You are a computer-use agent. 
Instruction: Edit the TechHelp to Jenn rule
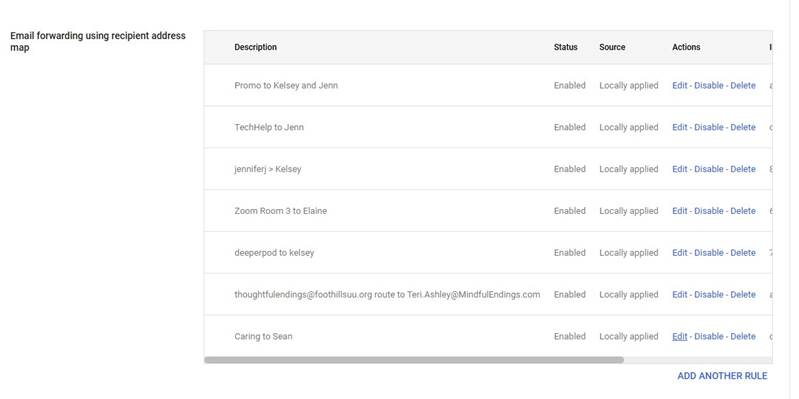(x=679, y=127)
